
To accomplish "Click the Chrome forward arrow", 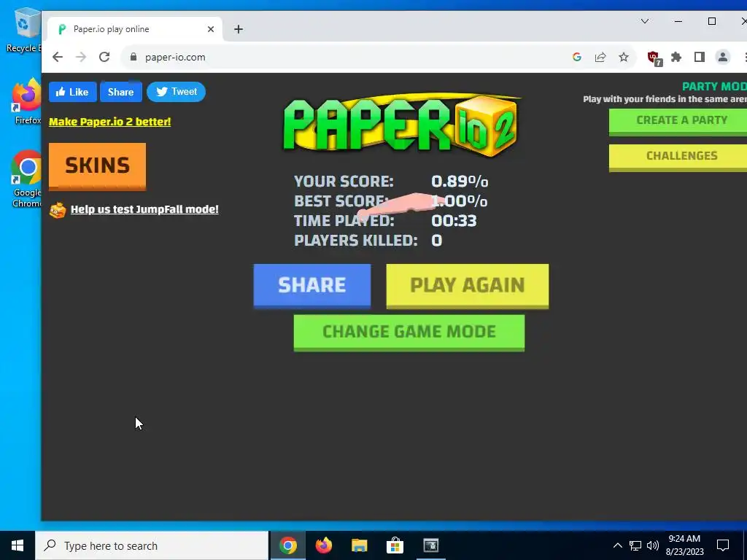I will click(81, 57).
